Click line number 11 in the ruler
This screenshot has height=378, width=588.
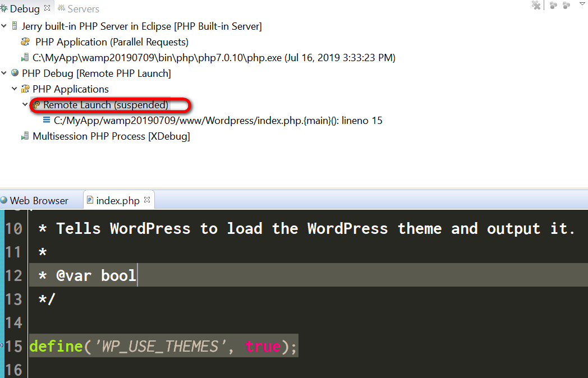coord(14,252)
